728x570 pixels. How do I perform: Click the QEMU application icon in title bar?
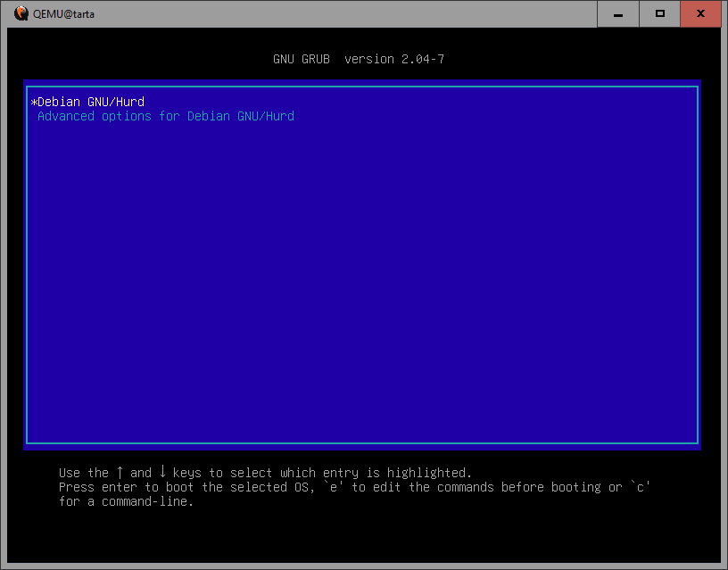21,13
